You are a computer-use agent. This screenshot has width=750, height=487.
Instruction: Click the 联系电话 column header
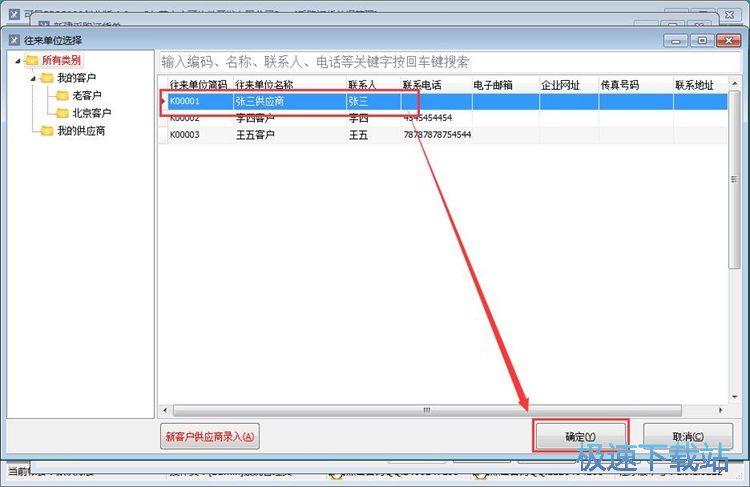pos(436,85)
